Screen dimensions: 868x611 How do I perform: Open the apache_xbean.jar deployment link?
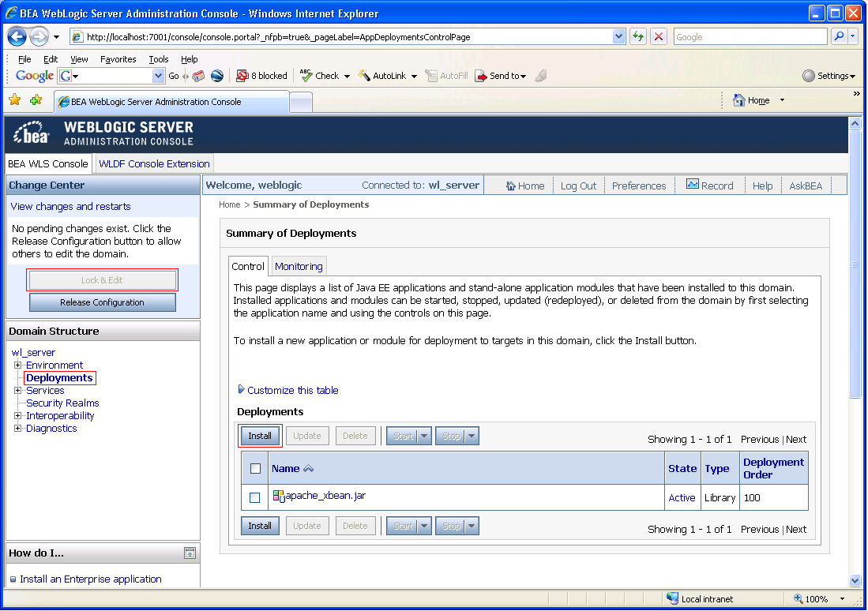[325, 495]
